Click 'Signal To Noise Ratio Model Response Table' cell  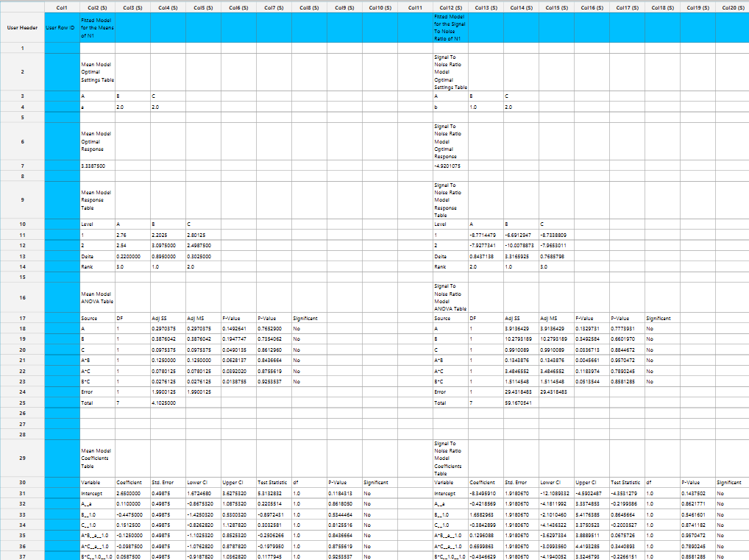click(x=450, y=199)
